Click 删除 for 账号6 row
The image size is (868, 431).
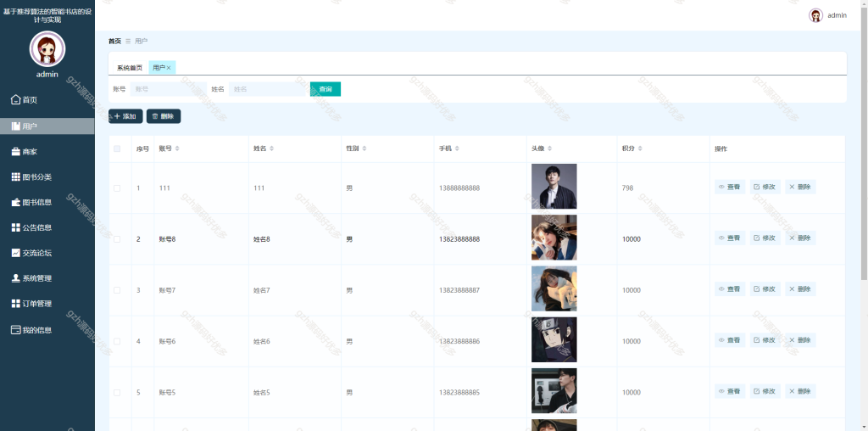click(800, 340)
